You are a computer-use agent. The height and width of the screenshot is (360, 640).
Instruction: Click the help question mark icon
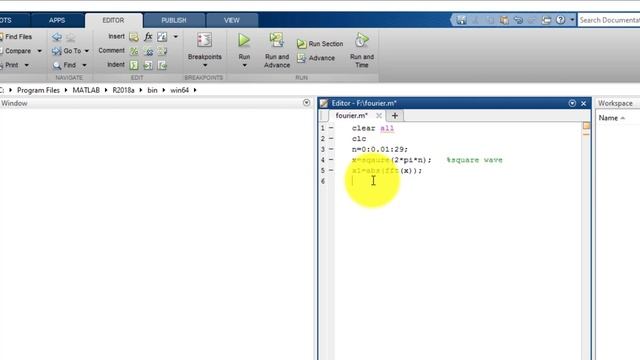(x=560, y=20)
